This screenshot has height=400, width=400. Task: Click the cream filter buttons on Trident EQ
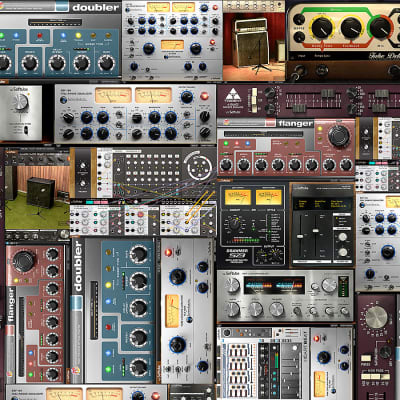254,100
